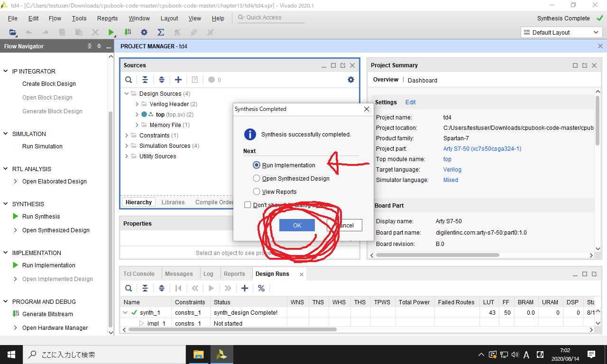This screenshot has width=607, height=364.
Task: Collapse the SIMULATION section
Action: point(6,134)
